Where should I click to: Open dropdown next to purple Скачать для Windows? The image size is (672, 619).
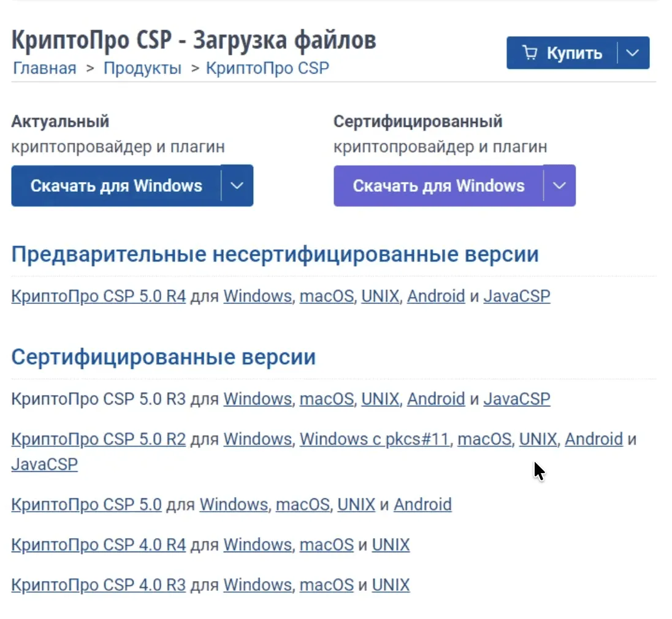click(560, 186)
